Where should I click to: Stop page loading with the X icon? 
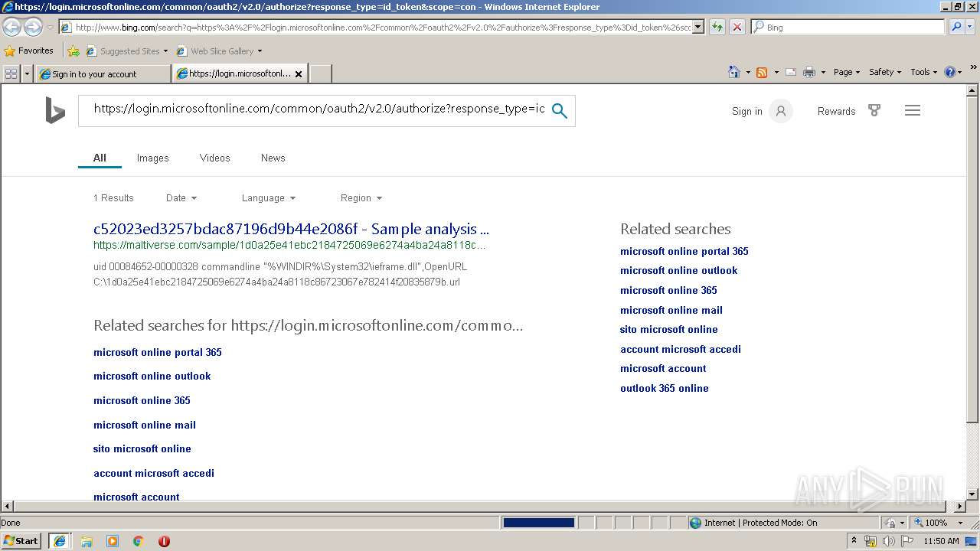pos(737,27)
